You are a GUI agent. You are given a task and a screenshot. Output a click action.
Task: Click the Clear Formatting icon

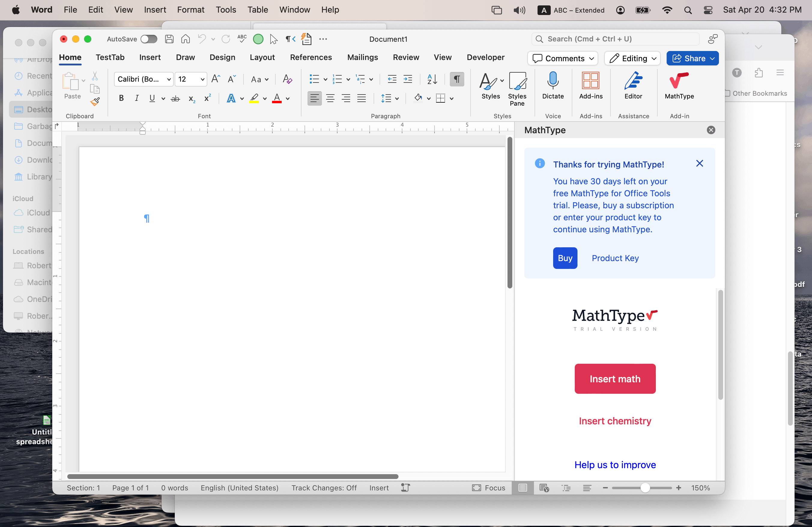287,79
